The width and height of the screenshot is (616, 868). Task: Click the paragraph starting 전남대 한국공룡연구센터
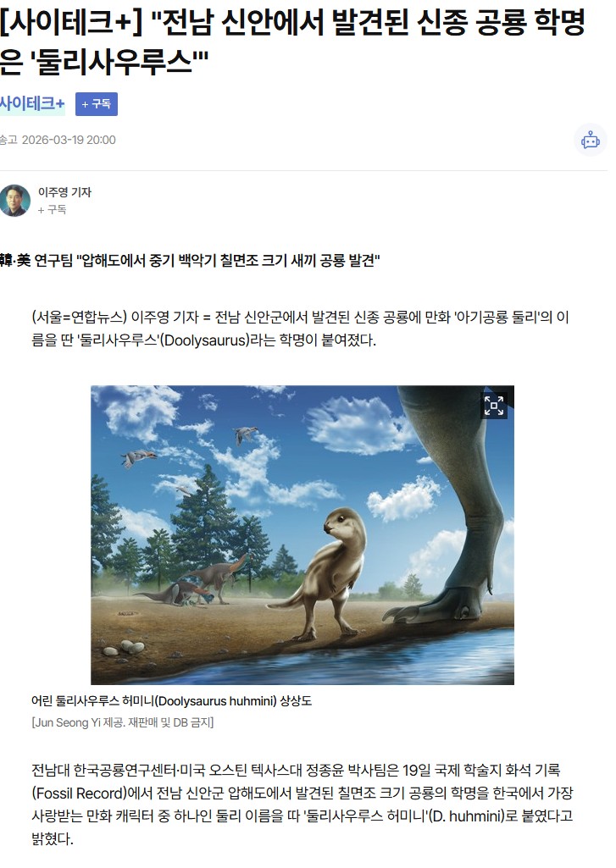click(302, 804)
